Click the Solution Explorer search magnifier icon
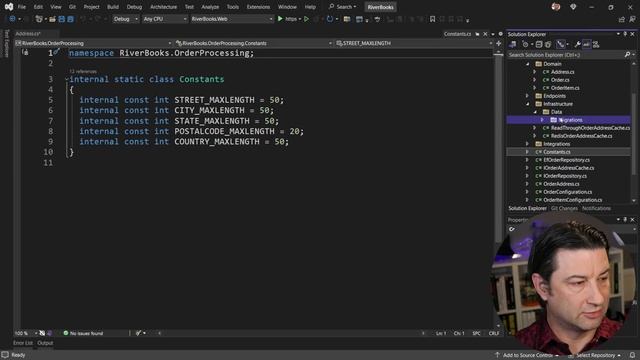 (627, 55)
